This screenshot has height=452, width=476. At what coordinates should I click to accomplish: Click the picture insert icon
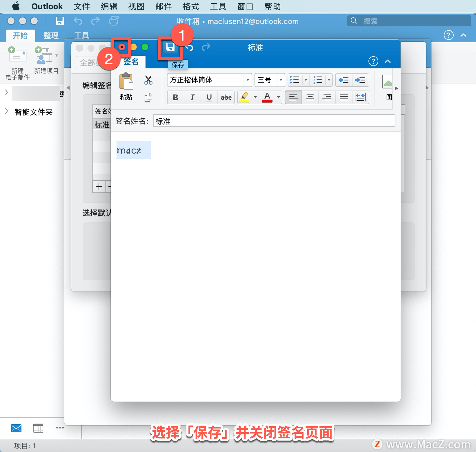tap(388, 82)
